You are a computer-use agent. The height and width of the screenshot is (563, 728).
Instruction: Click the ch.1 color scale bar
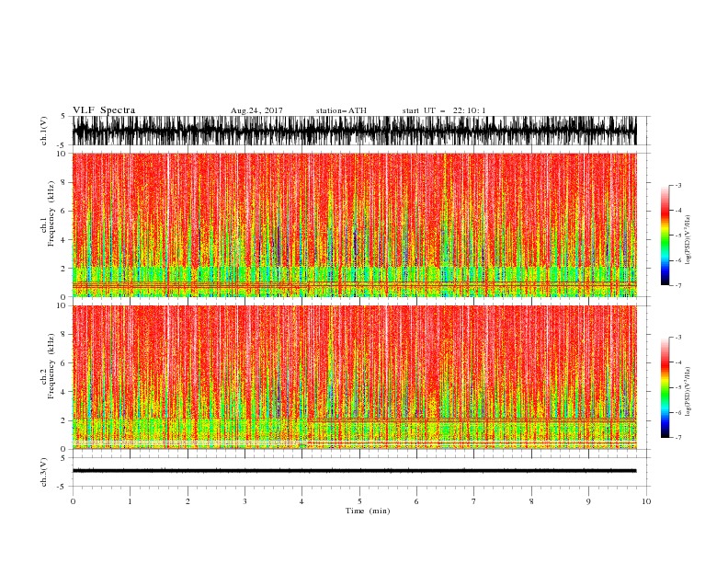pos(665,235)
